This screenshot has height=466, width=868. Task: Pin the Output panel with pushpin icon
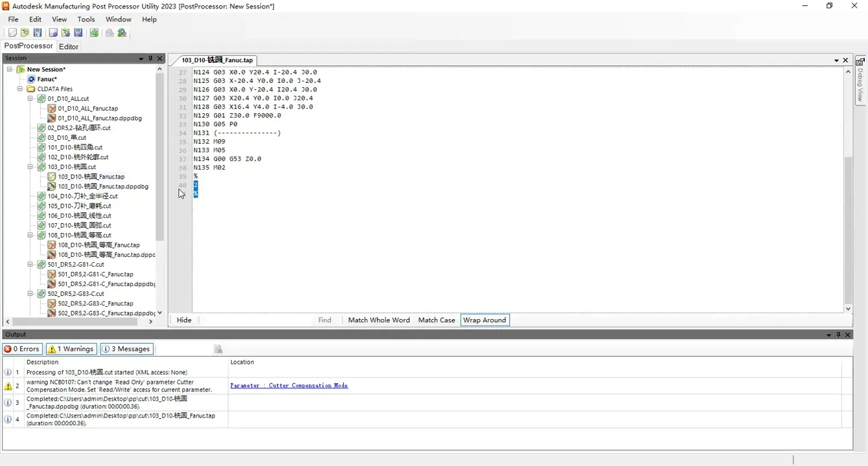tap(838, 335)
